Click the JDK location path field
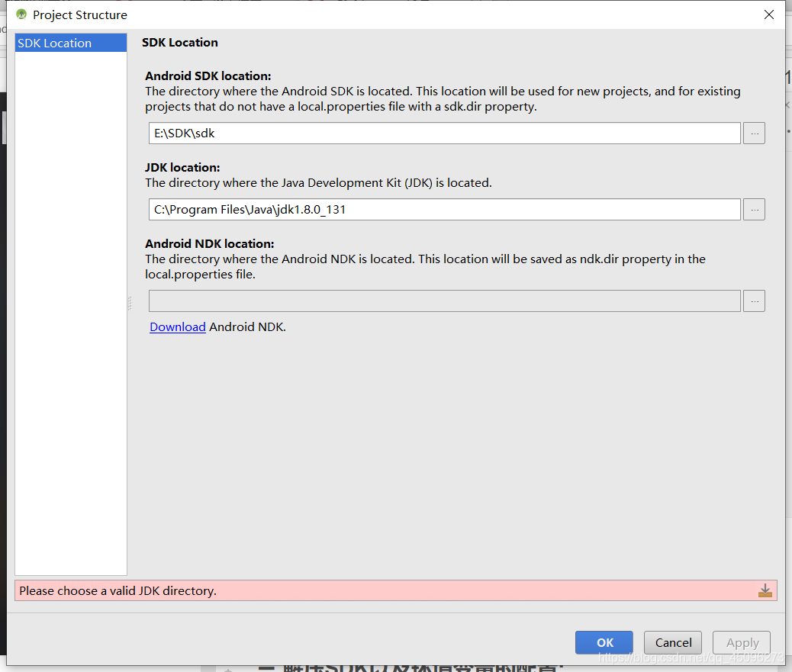Viewport: 792px width, 672px height. pyautogui.click(x=445, y=210)
